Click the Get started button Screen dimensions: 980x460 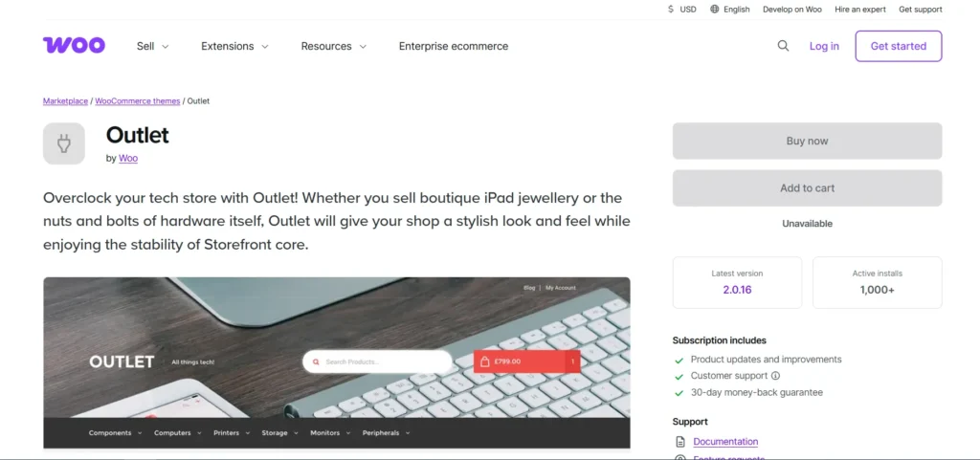(x=898, y=46)
